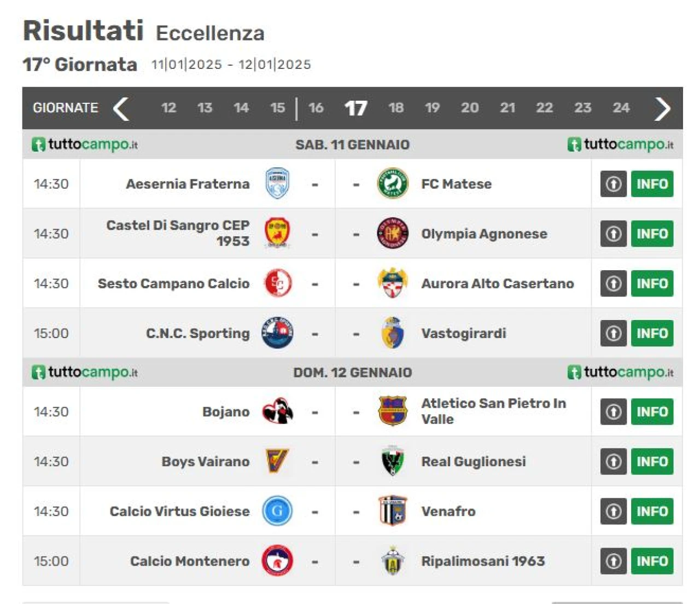Click the Aesernia Fraterna team crest

click(x=277, y=184)
